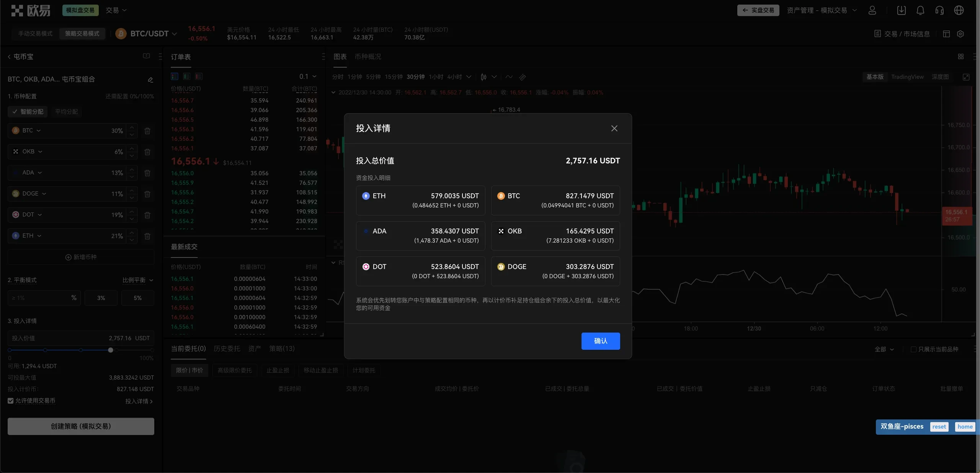Toggle the 智能分配 checkbox
The height and width of the screenshot is (473, 980).
(15, 112)
